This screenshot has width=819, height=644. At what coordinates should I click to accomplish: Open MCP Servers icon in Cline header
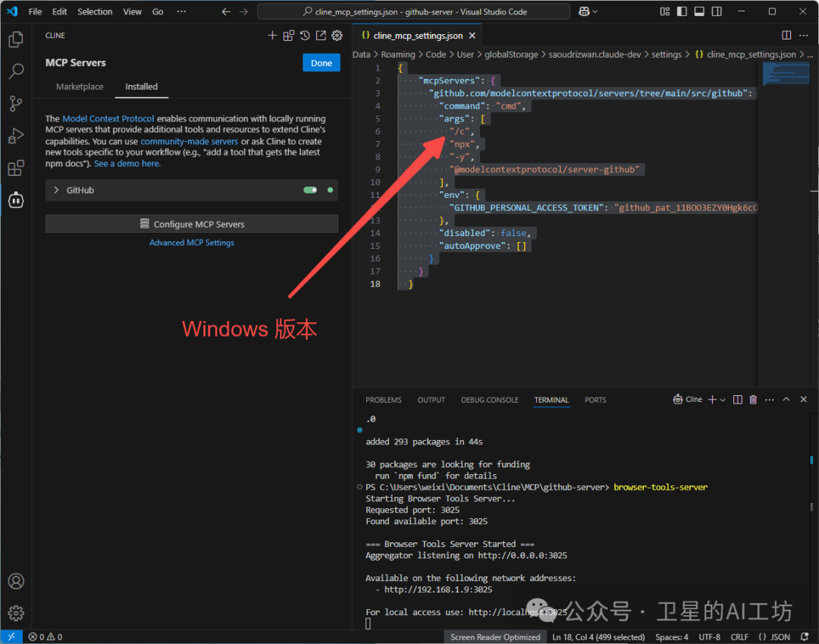point(288,36)
